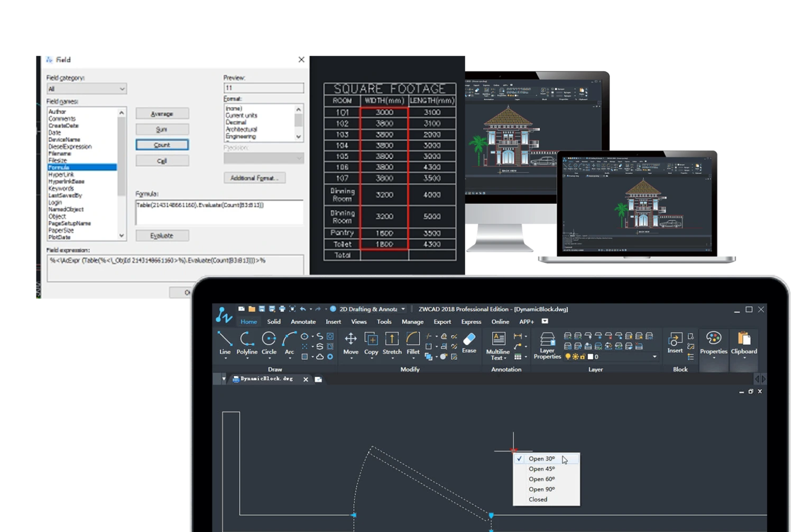
Task: Select 'Closed' from the dynamic block menu
Action: click(x=538, y=499)
